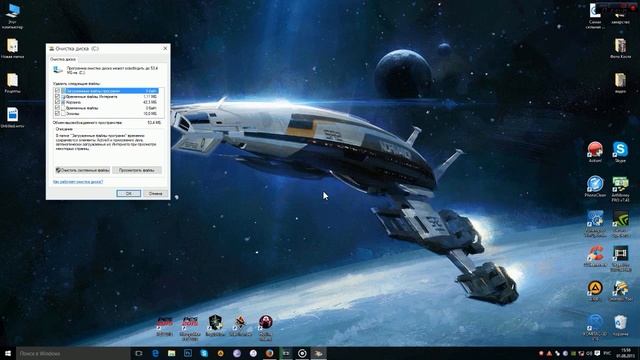Viewport: 640px width, 360px height.
Task: Open the white circle app on taskbar
Action: [x=302, y=353]
